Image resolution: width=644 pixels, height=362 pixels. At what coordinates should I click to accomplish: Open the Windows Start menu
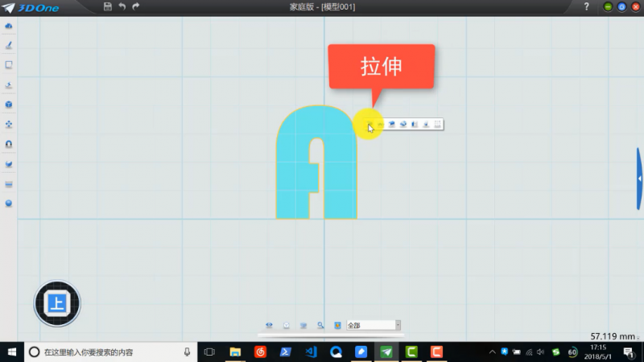pos(12,352)
